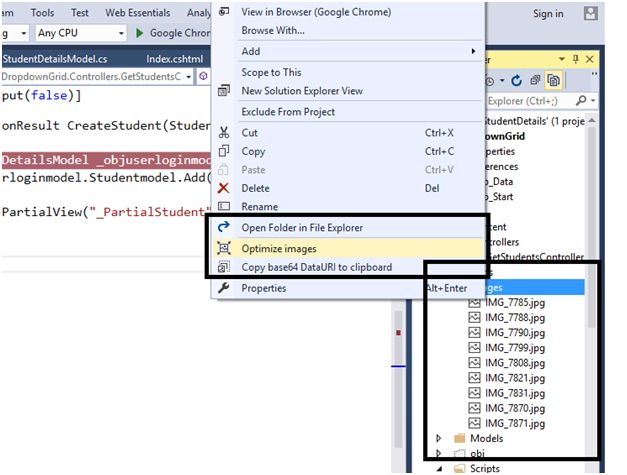Click the red X Delete icon
Screen dimensions: 627x475
[x=224, y=188]
